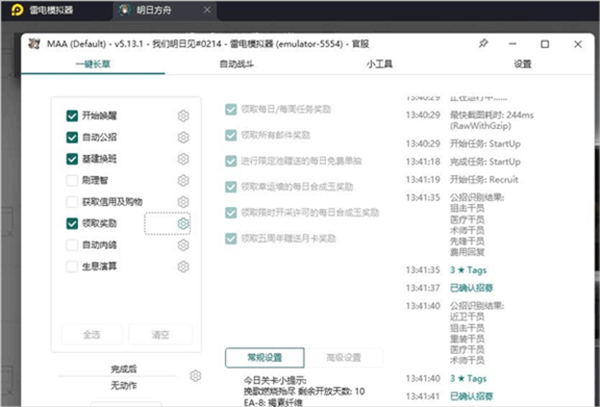The image size is (600, 407).
Task: Open settings gear for 自动公招
Action: (183, 138)
